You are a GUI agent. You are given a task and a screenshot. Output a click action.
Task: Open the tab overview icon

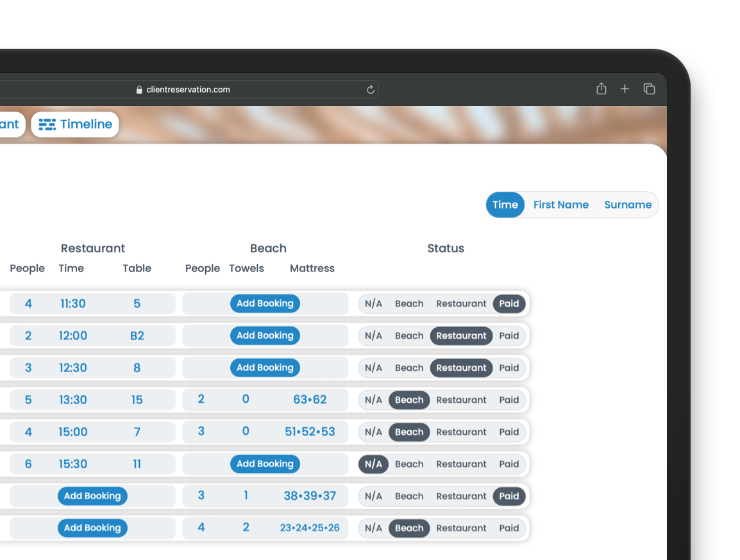pos(649,89)
